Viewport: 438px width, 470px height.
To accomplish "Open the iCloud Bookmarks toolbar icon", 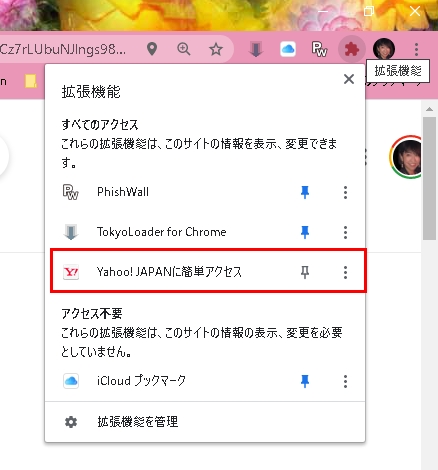I will pos(288,49).
